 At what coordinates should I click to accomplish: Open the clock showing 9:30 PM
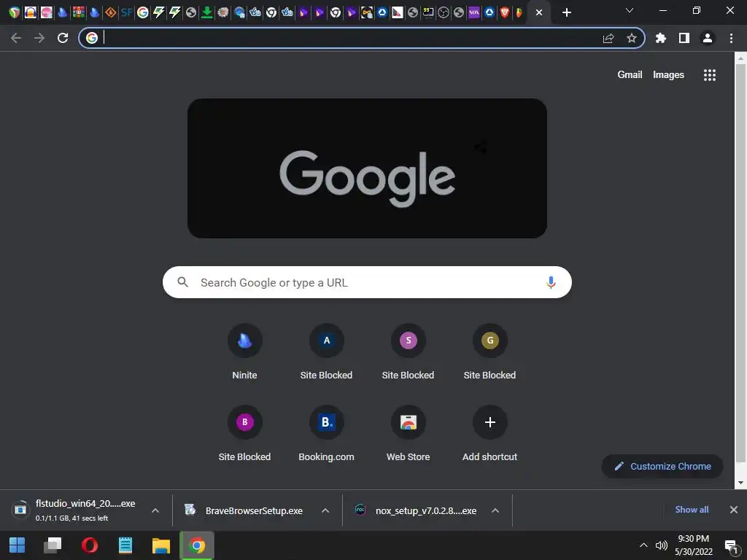[693, 545]
